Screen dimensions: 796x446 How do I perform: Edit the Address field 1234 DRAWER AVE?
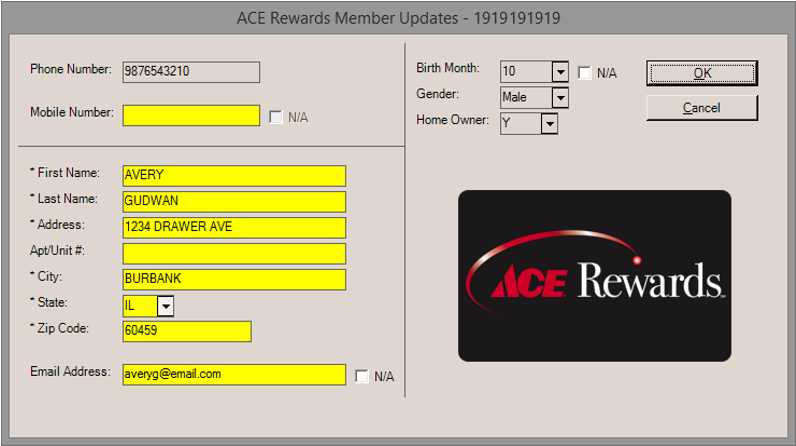(234, 227)
